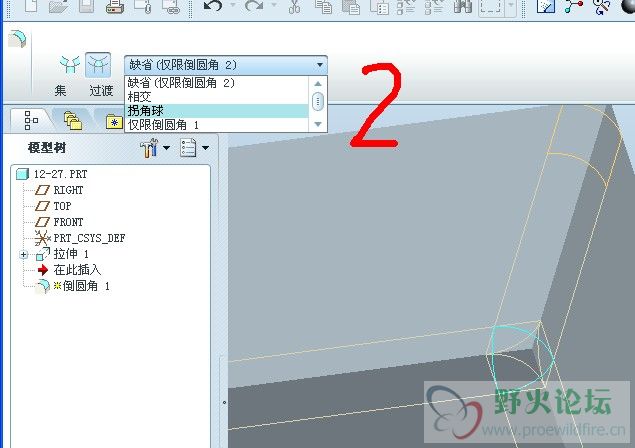
Task: Select 12-27.PRT in model tree
Action: (x=60, y=174)
